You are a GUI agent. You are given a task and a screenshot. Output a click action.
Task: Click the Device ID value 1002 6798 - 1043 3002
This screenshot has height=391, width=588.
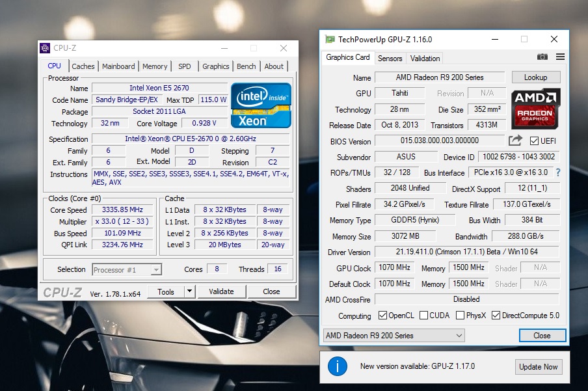point(518,157)
